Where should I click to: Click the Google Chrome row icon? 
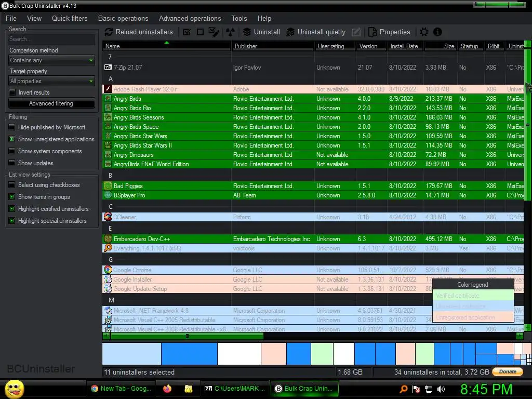[108, 270]
